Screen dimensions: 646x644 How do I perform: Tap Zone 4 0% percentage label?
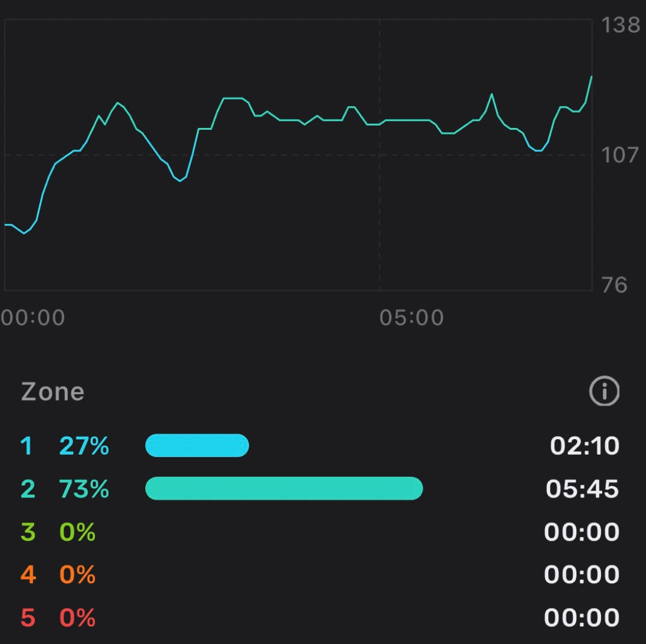tap(77, 575)
